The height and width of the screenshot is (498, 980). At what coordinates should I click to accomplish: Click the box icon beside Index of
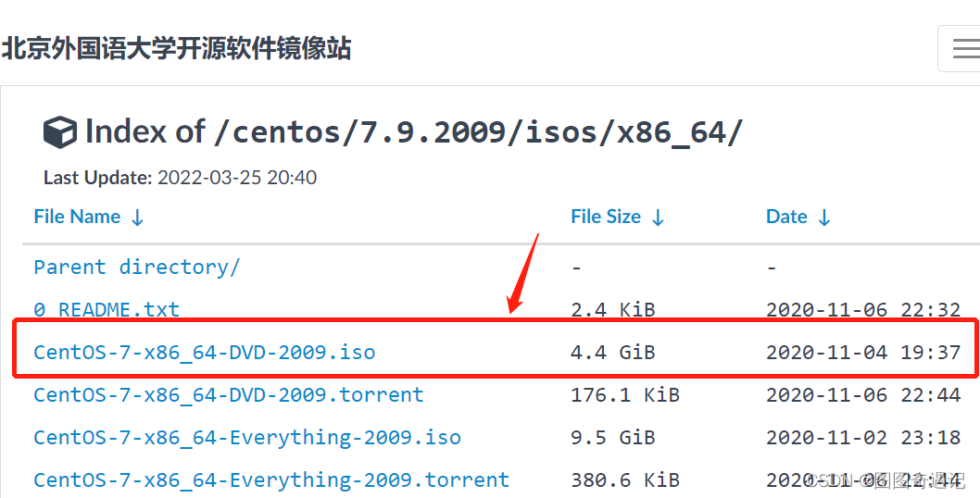[60, 132]
